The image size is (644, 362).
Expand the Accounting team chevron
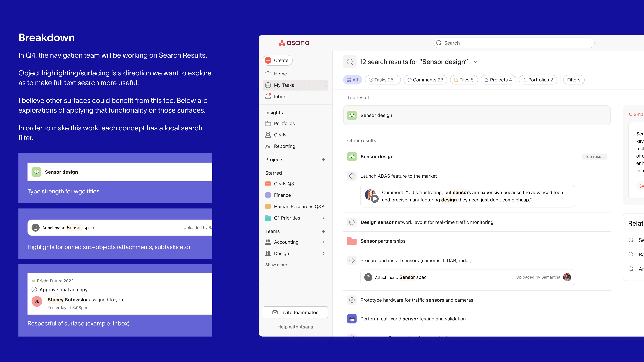pos(324,242)
